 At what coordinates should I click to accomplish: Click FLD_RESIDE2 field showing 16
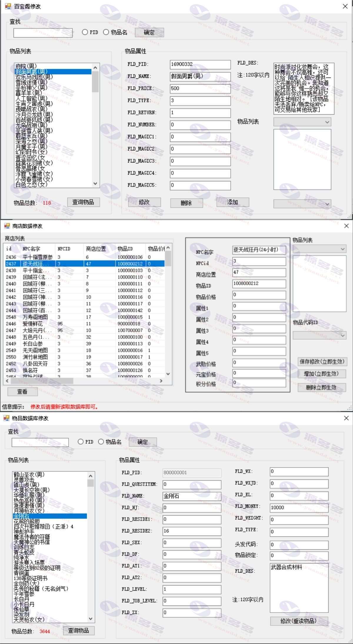(x=192, y=531)
